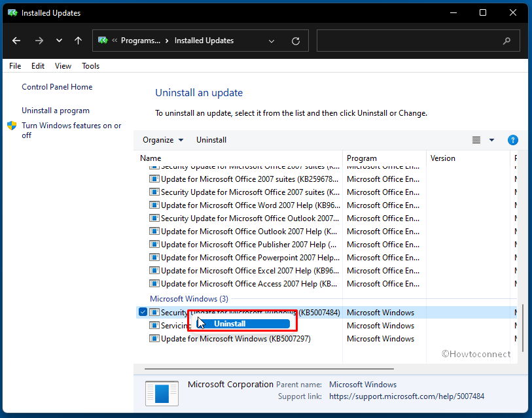Open the Organize dropdown
The height and width of the screenshot is (418, 532).
(x=163, y=140)
